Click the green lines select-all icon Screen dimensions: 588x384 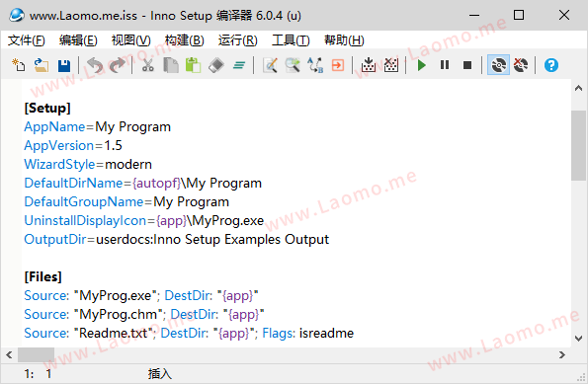click(x=239, y=65)
